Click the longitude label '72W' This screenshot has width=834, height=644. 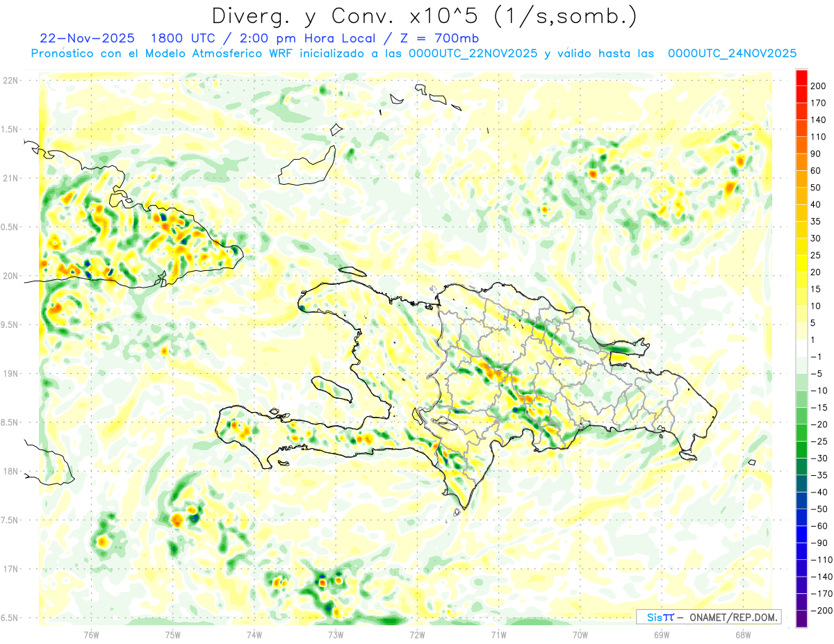(417, 634)
